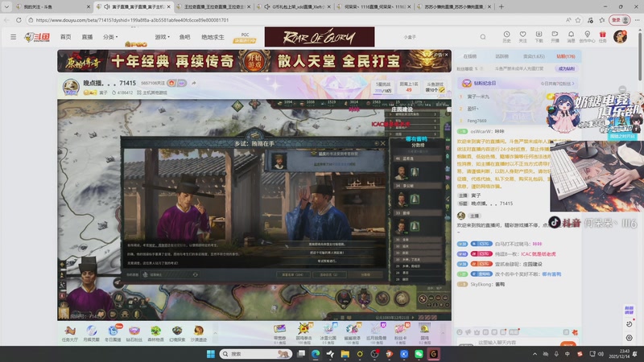Bookmark this page with the star icon

(578, 19)
